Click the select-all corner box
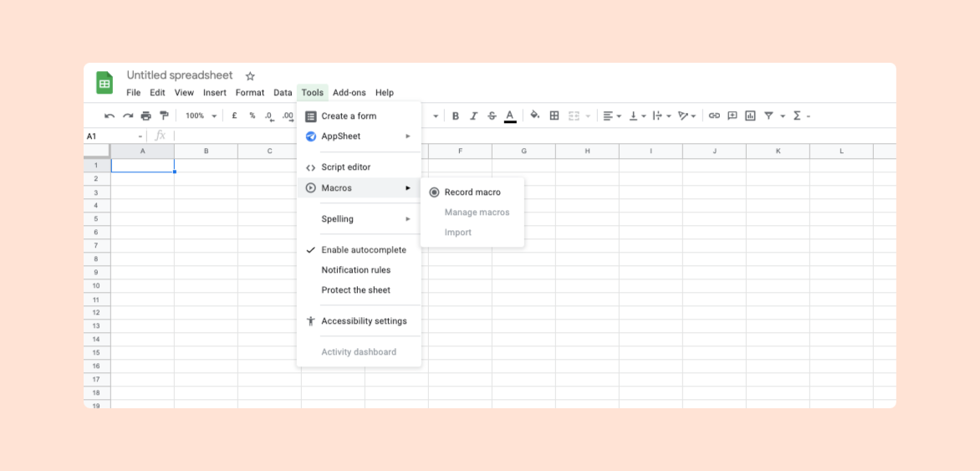The height and width of the screenshot is (471, 980). [x=97, y=151]
